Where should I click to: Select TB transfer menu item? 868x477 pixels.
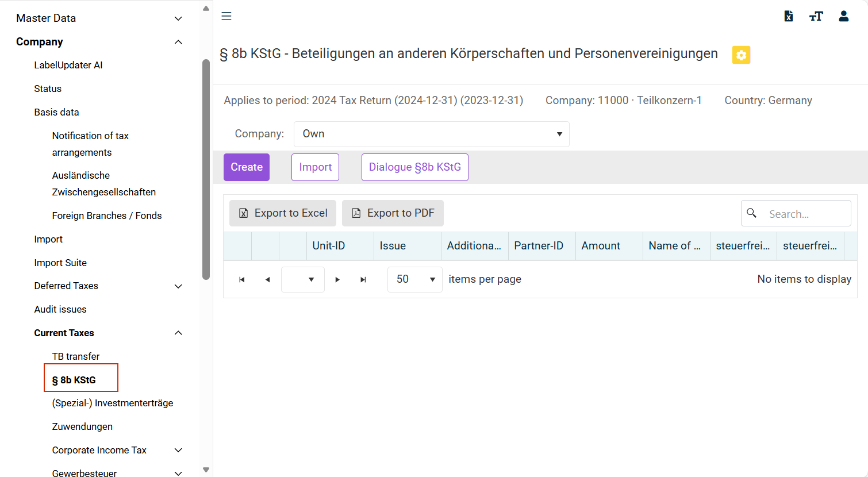click(76, 356)
